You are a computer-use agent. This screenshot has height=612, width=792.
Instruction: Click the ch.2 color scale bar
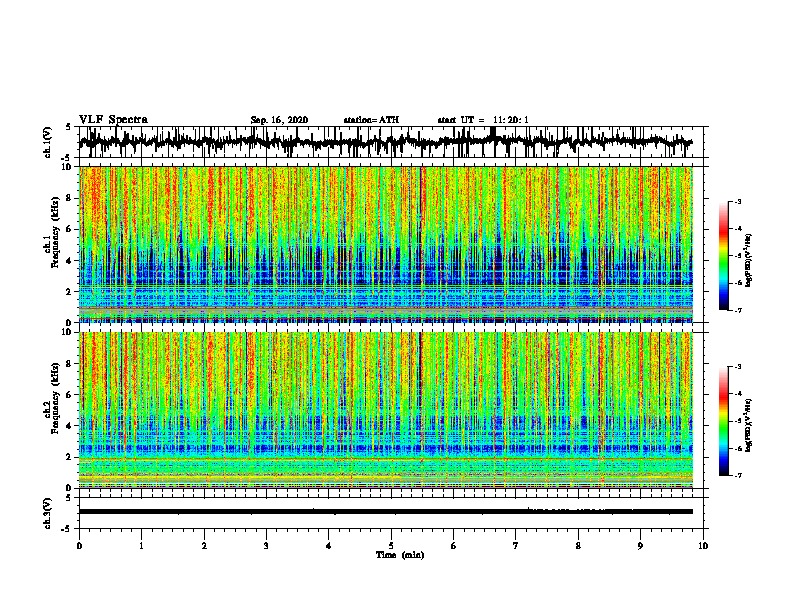[724, 421]
